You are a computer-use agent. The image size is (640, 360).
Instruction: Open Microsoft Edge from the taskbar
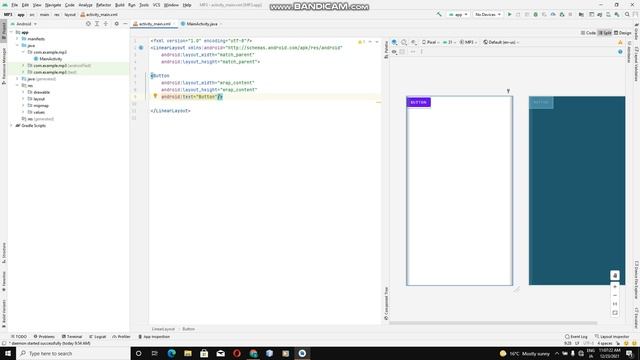click(171, 353)
